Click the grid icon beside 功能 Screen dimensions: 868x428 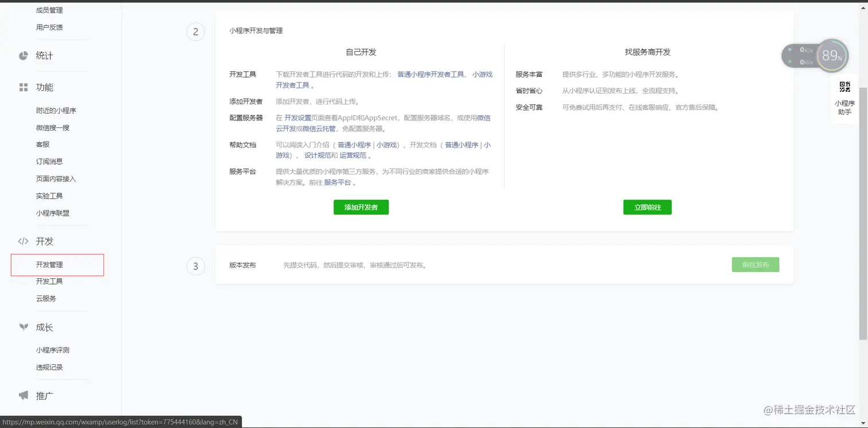[x=24, y=87]
